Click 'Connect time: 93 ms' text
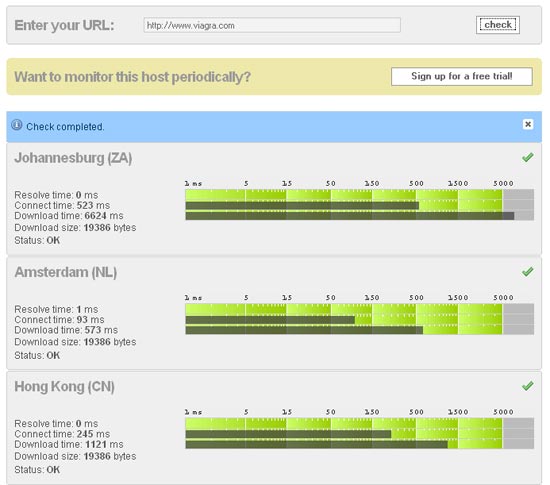This screenshot has width=550, height=485. (59, 320)
